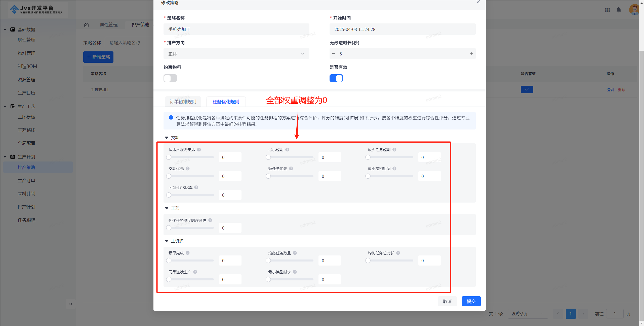
Task: Select 任务跟踪 in the sidebar menu
Action: [x=26, y=220]
